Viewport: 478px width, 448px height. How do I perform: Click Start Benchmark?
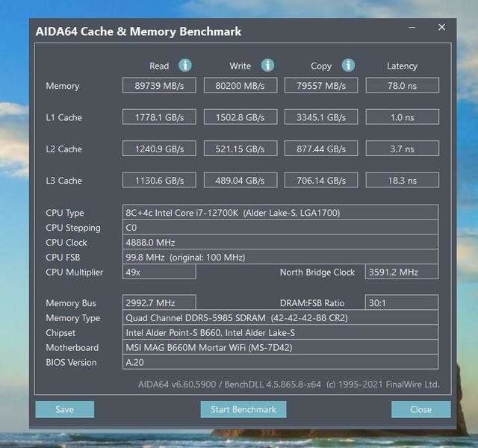243,409
